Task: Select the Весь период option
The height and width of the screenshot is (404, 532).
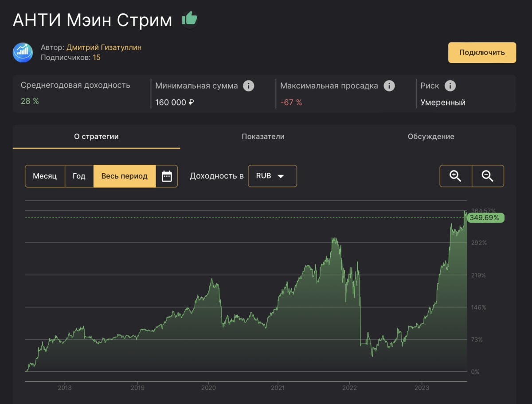Action: point(125,176)
